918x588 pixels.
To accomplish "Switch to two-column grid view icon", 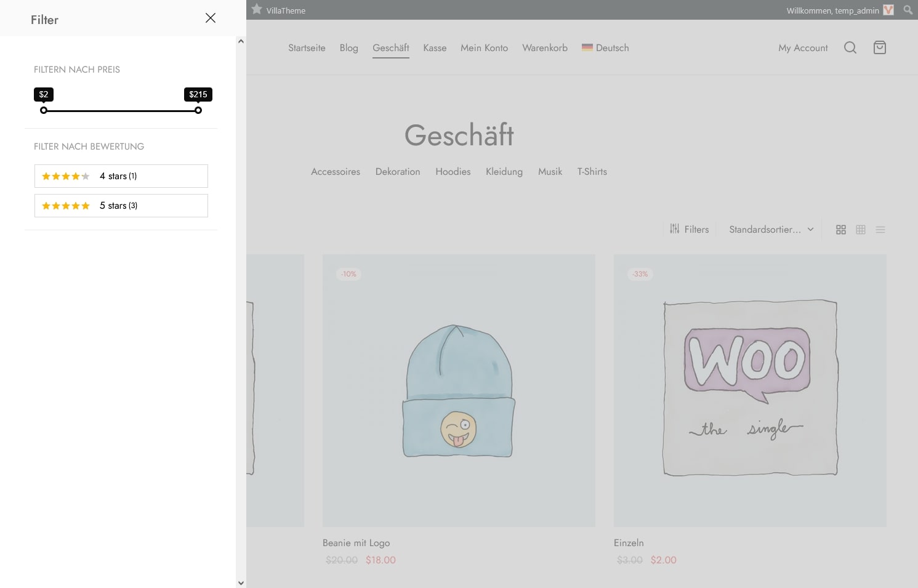I will (841, 230).
